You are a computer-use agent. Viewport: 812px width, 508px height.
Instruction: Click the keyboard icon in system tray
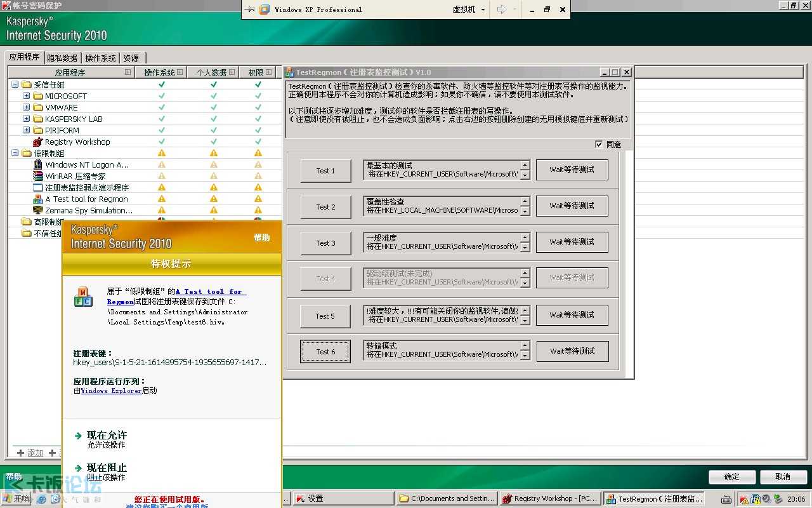click(727, 499)
